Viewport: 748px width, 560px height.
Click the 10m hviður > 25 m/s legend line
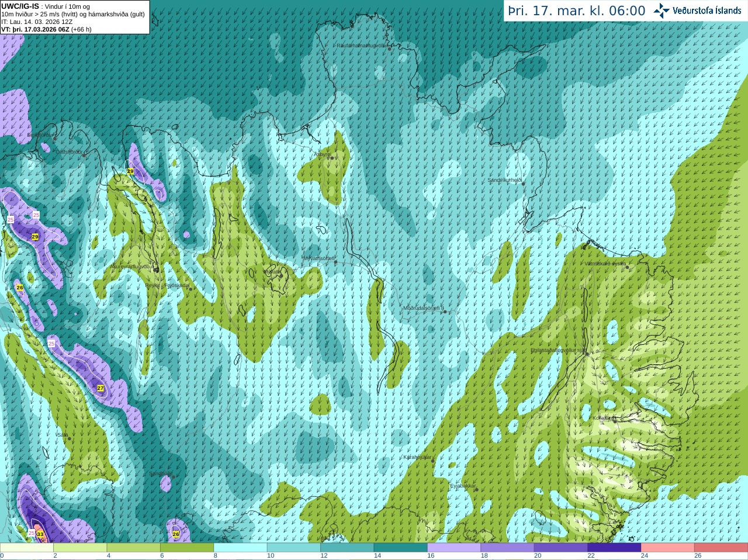tap(73, 14)
